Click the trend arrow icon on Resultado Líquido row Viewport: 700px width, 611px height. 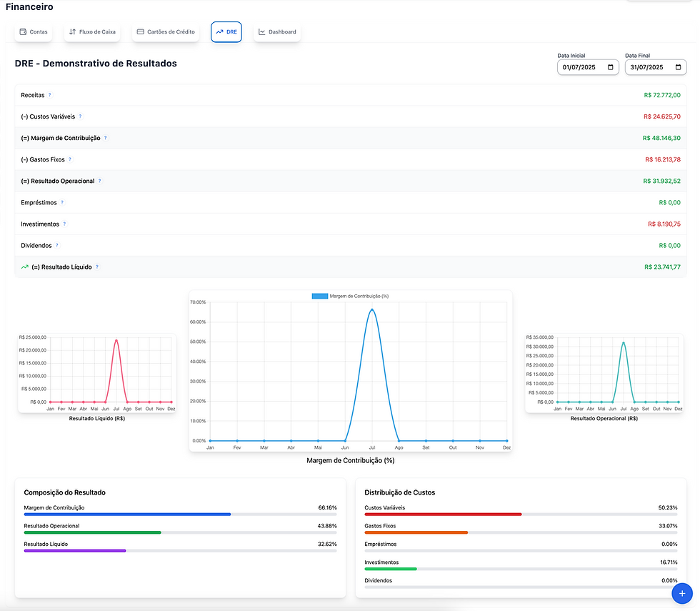point(24,267)
